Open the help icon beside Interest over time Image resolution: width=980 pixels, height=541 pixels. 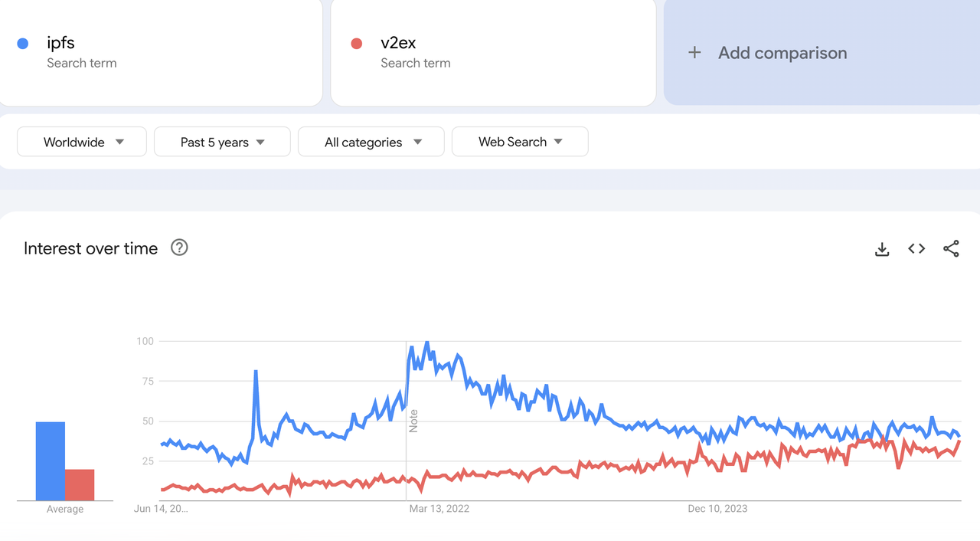pyautogui.click(x=179, y=248)
